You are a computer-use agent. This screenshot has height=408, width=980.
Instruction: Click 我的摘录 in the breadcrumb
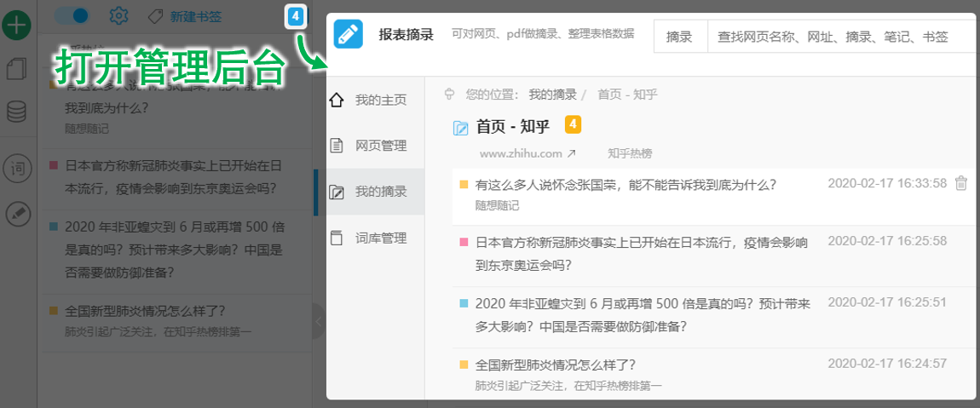pyautogui.click(x=552, y=94)
